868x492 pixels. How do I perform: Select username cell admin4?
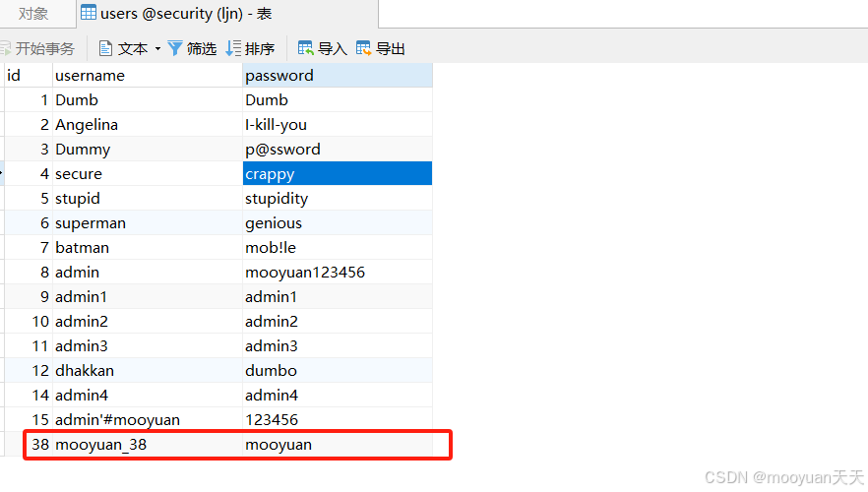tap(148, 396)
